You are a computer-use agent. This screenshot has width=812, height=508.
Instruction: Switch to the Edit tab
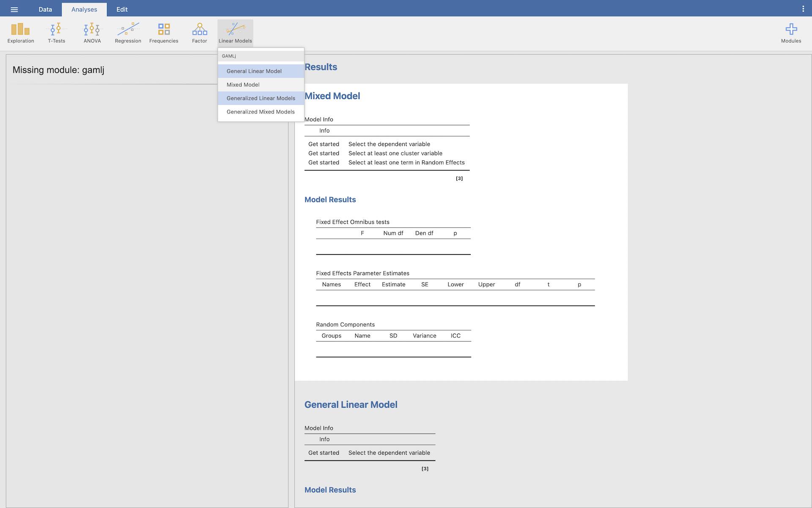point(122,9)
